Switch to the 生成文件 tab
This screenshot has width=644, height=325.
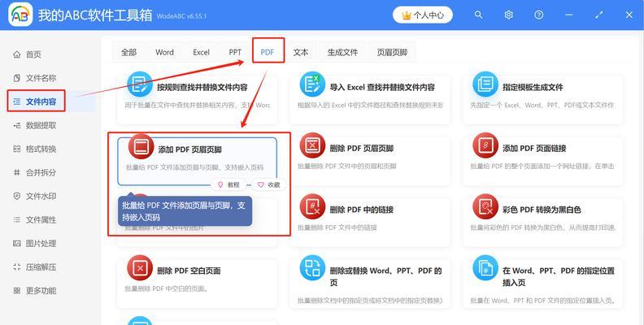[342, 52]
